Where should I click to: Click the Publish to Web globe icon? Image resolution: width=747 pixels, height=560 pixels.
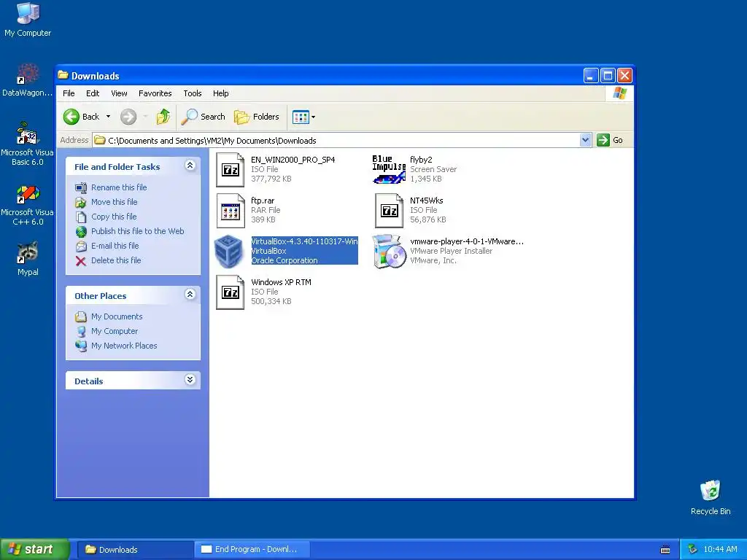[81, 231]
